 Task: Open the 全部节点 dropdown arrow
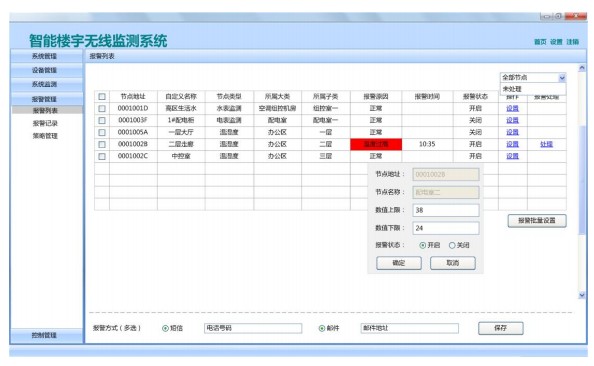[562, 78]
